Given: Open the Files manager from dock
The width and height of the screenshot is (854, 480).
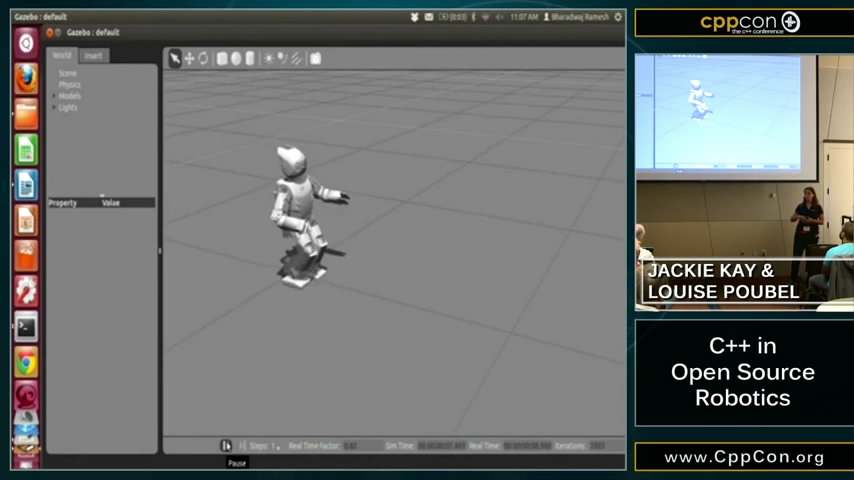Looking at the screenshot, I should [26, 114].
